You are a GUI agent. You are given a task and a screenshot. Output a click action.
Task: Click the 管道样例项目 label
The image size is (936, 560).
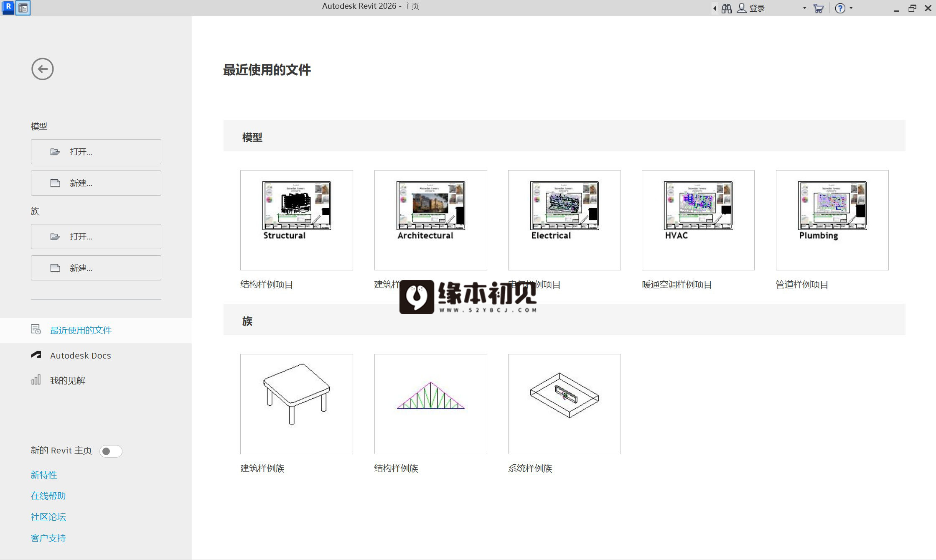(x=802, y=285)
